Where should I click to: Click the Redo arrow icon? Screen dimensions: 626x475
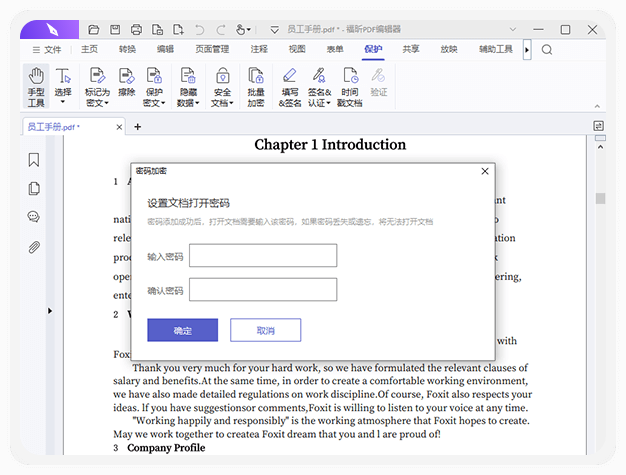(x=221, y=30)
